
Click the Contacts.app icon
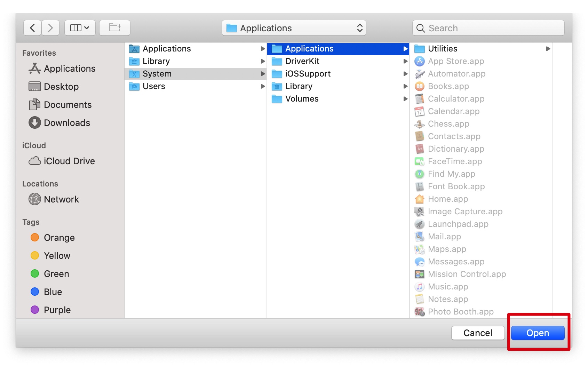(420, 136)
